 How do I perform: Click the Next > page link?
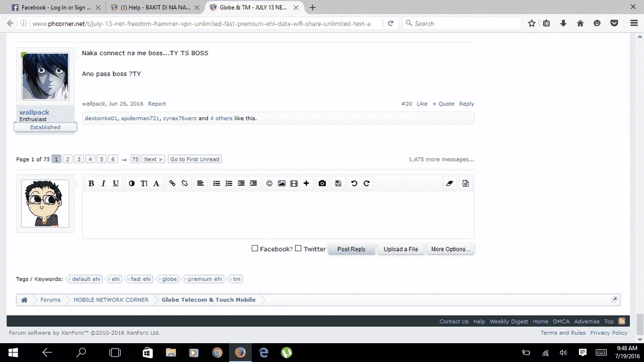[x=153, y=159]
